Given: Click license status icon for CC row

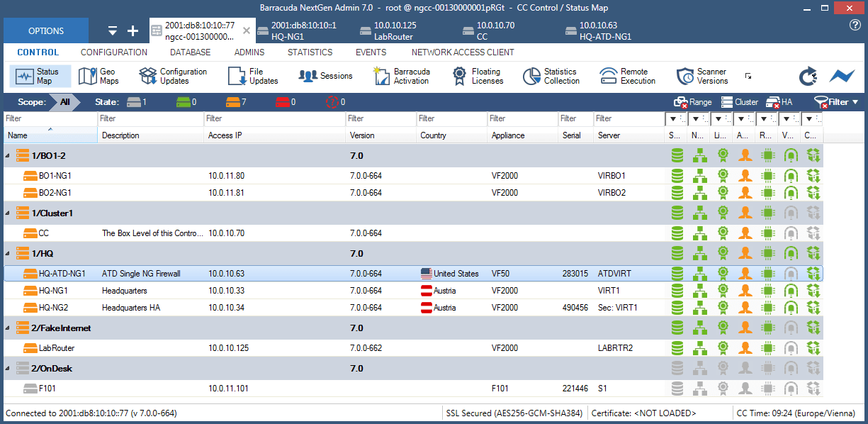Looking at the screenshot, I should pyautogui.click(x=722, y=233).
